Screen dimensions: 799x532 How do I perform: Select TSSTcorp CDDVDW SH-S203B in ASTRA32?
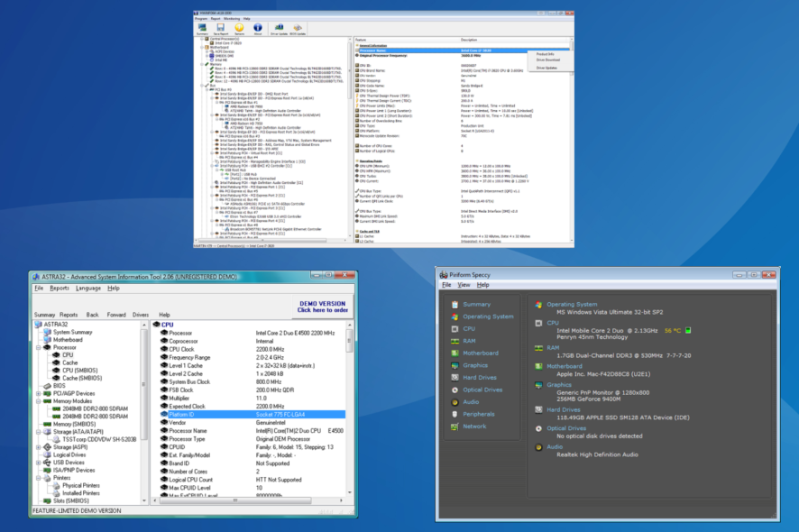coord(99,439)
